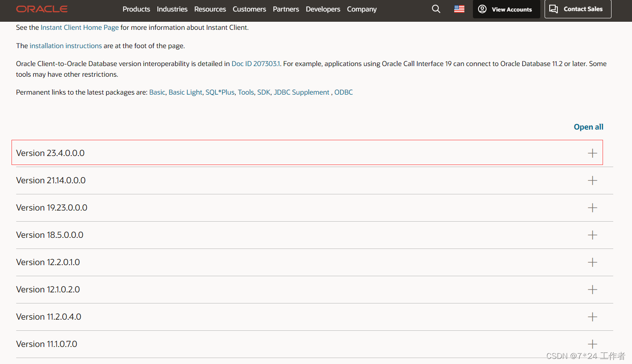Click the Version 12.1.0.2.0 heading text
Image resolution: width=632 pixels, height=364 pixels.
48,289
